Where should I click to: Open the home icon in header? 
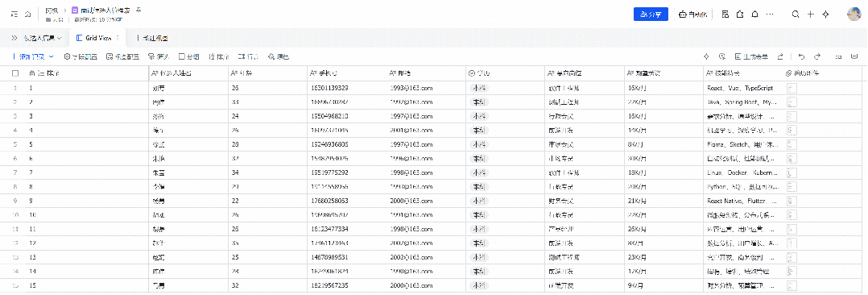(27, 15)
